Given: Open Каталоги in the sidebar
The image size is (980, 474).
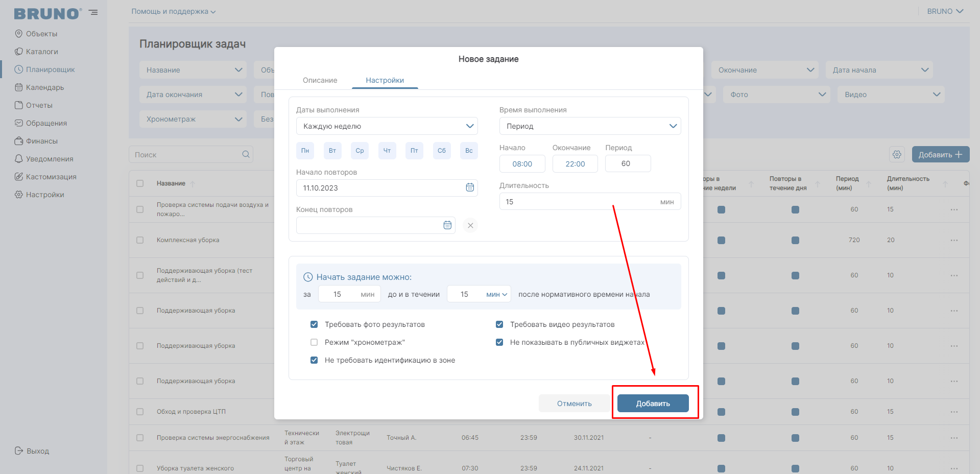Looking at the screenshot, I should (x=36, y=52).
